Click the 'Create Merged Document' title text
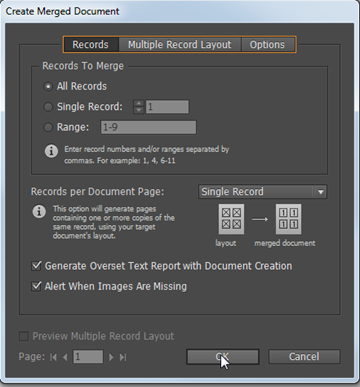The width and height of the screenshot is (360, 387). point(62,11)
